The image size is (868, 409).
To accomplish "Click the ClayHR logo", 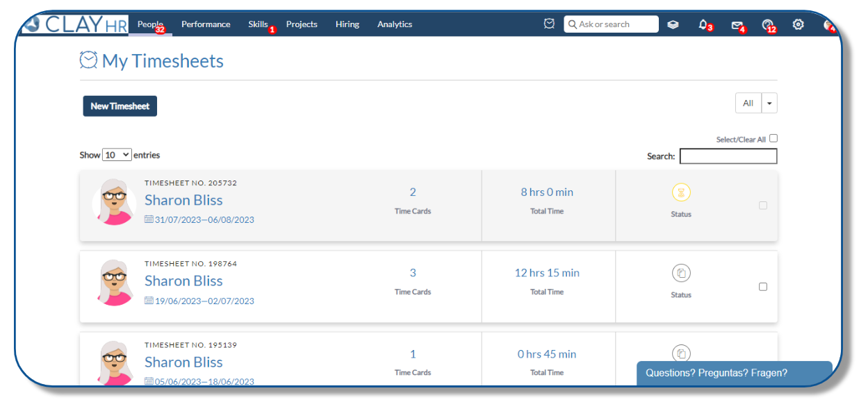I will pos(75,24).
